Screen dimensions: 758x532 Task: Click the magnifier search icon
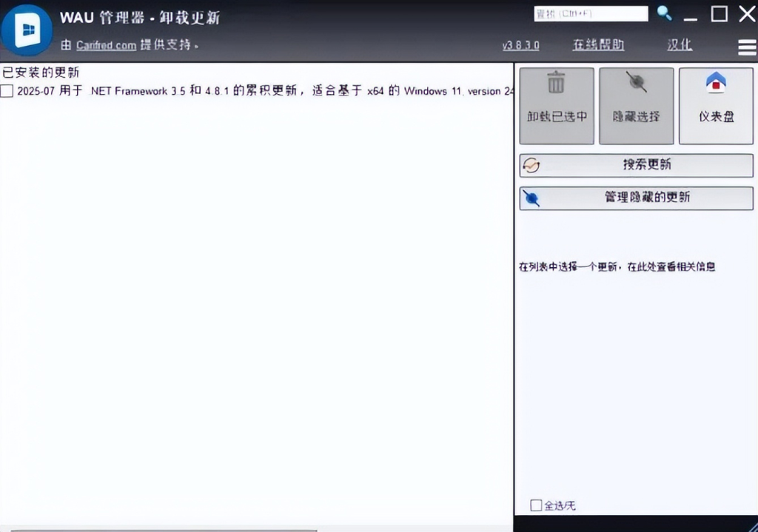(664, 13)
